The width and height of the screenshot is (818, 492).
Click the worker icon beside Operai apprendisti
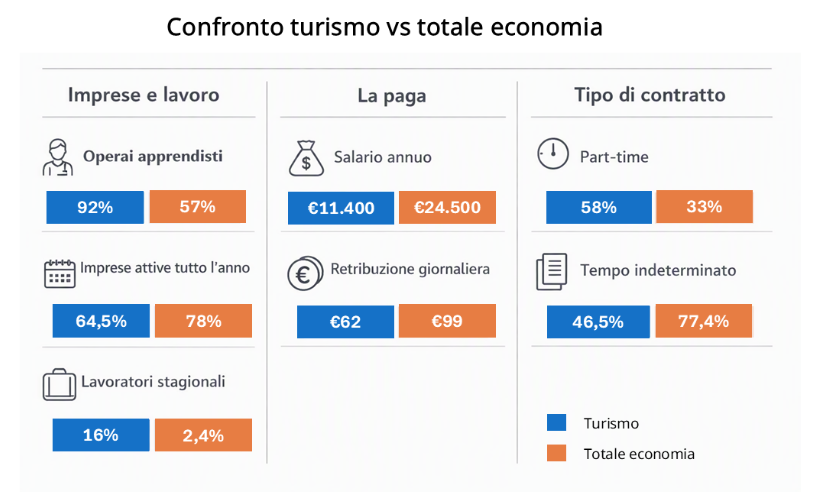coord(57,157)
